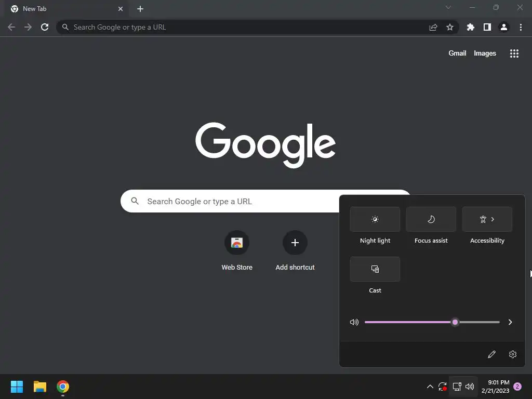Click the browser forward arrow
This screenshot has height=399, width=532.
tap(28, 27)
